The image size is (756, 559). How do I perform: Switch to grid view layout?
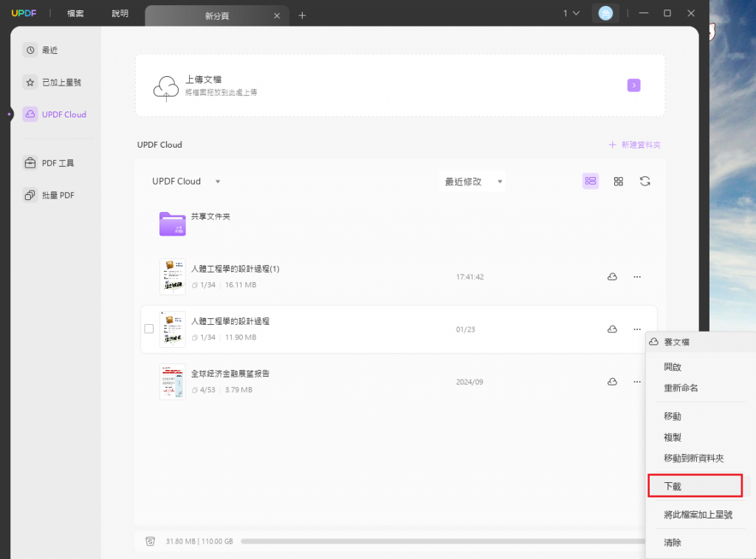(x=618, y=182)
